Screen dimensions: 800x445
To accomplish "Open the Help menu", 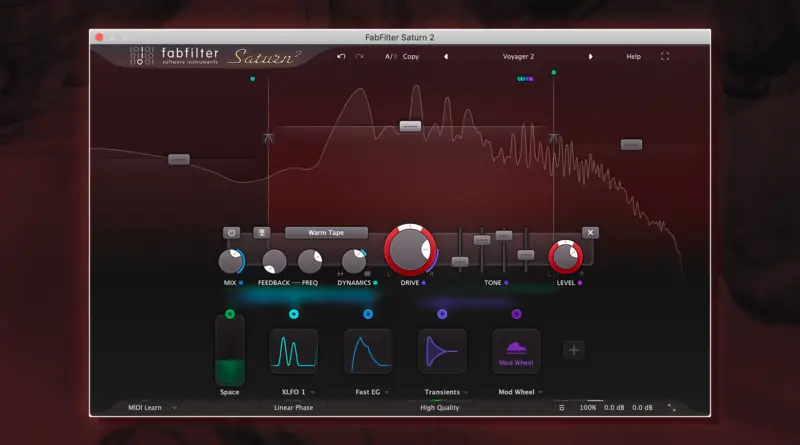I will click(634, 57).
